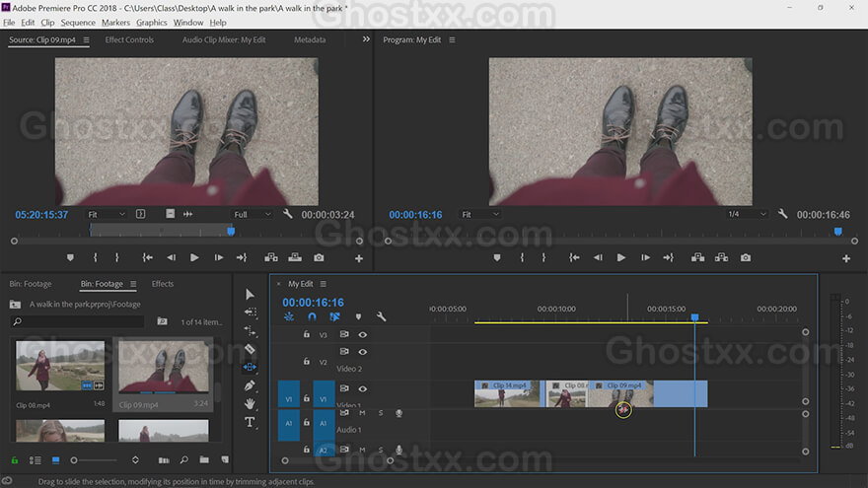The width and height of the screenshot is (868, 488).
Task: Show hidden source panel tabs chevron
Action: [366, 39]
